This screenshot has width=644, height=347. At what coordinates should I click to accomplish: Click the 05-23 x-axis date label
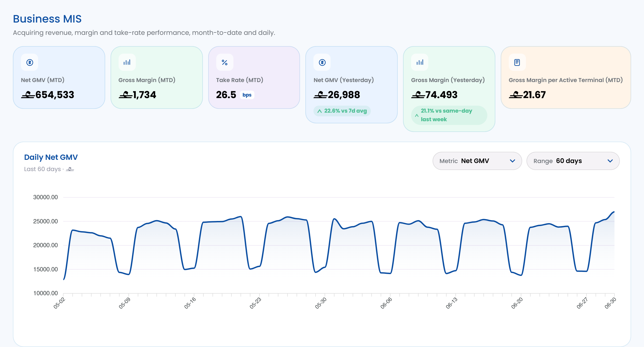pyautogui.click(x=255, y=303)
